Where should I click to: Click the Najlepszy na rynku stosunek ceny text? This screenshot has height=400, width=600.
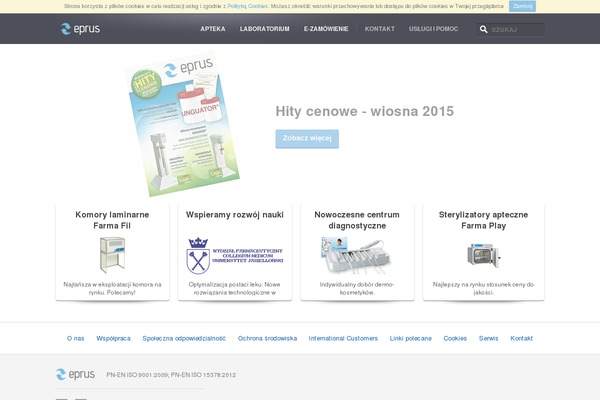coord(483,288)
